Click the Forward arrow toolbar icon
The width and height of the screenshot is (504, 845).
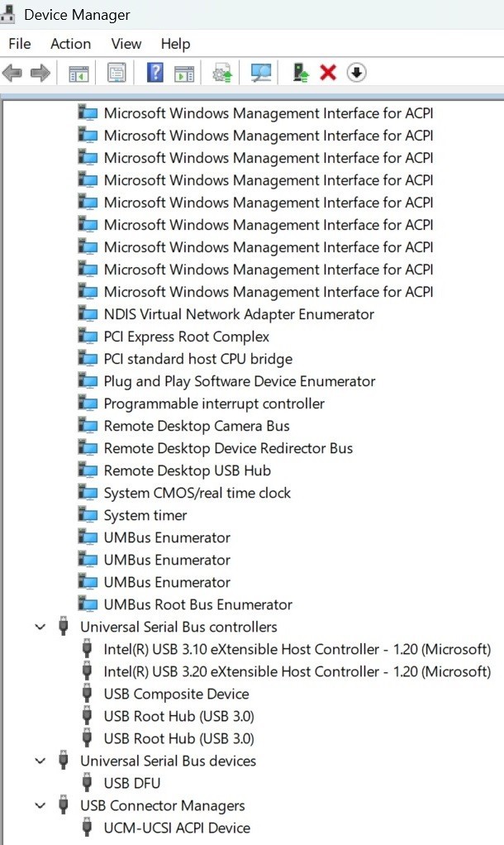[x=40, y=72]
